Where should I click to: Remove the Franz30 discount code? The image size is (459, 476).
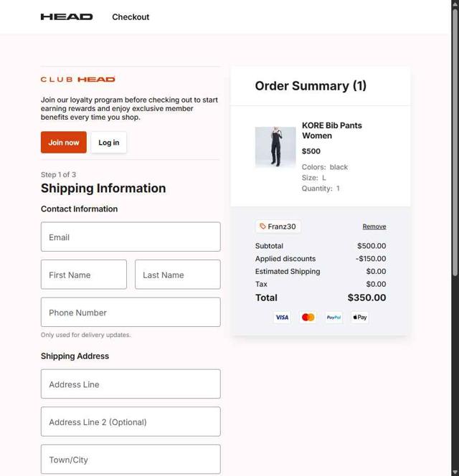tap(374, 227)
